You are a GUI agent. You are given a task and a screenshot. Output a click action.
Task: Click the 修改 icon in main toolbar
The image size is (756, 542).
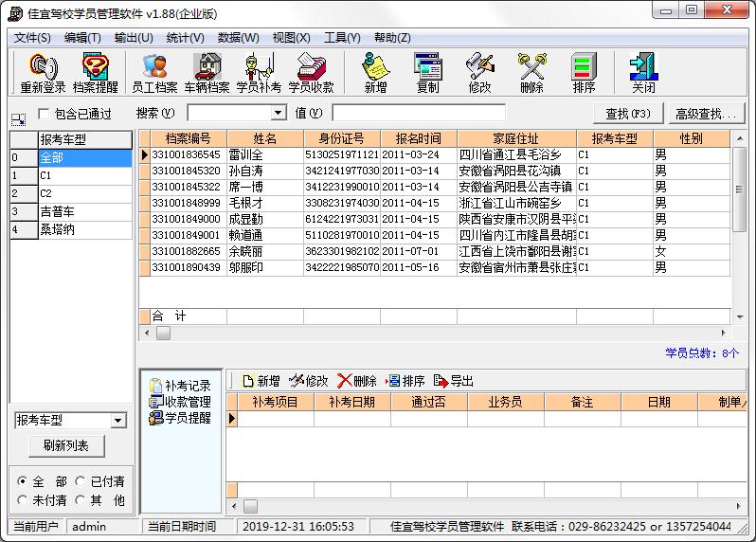pos(479,73)
